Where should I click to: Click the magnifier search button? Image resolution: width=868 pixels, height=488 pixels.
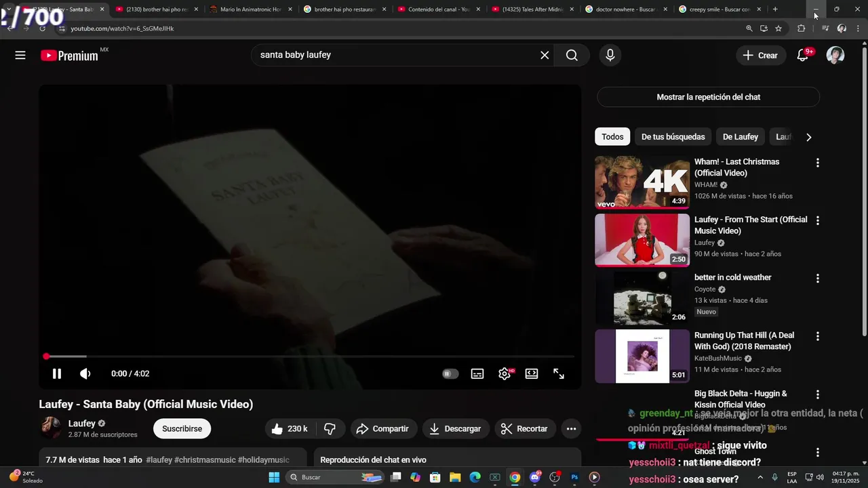(x=572, y=56)
